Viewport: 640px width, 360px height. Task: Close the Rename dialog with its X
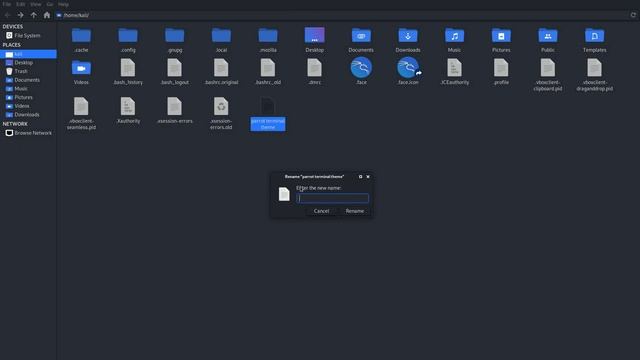(x=368, y=177)
